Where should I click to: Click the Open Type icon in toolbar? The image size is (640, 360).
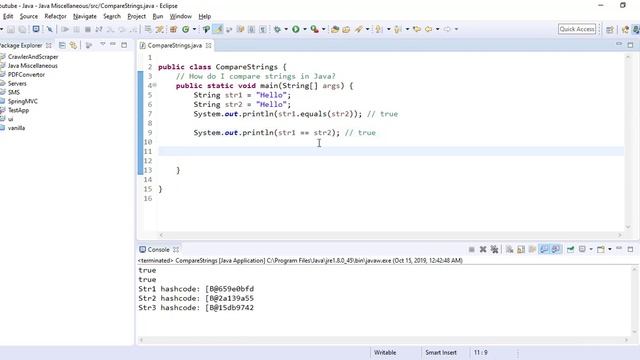(x=335, y=29)
